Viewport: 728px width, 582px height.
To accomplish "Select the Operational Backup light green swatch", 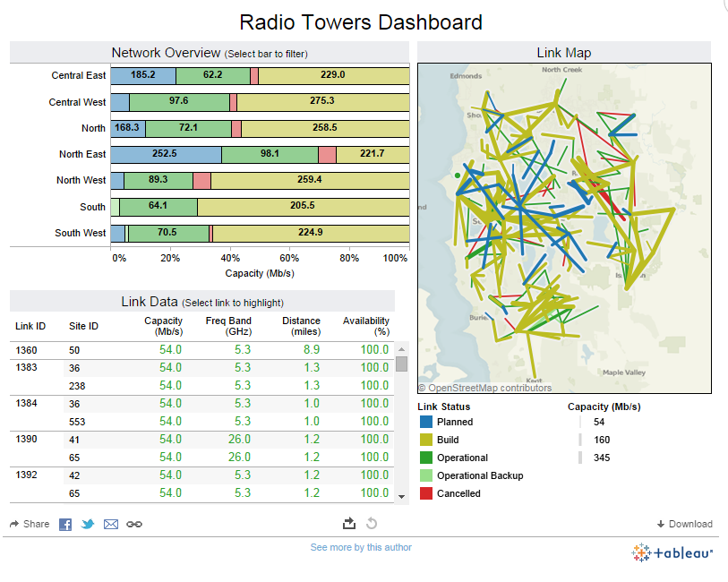I will click(x=425, y=475).
